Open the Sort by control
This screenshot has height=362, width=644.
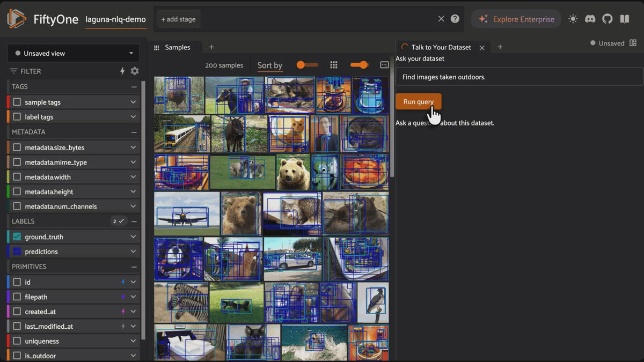coord(270,65)
